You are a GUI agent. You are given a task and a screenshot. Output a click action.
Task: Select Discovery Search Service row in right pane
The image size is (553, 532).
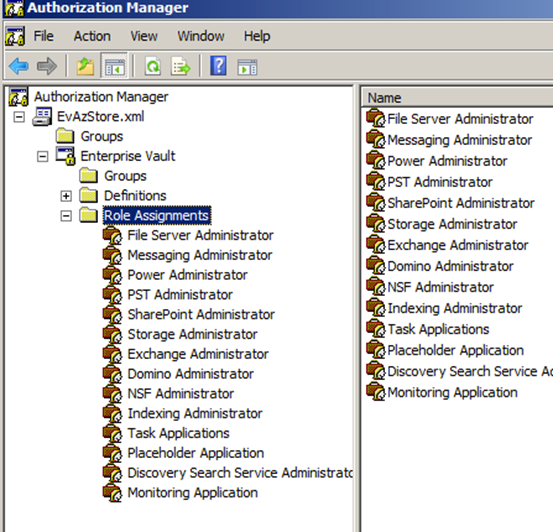[470, 371]
